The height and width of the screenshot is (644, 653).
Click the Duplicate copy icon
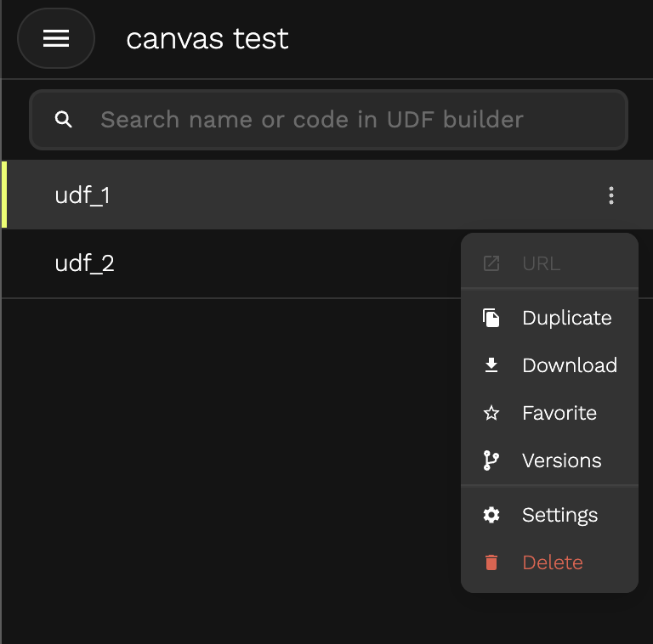491,318
